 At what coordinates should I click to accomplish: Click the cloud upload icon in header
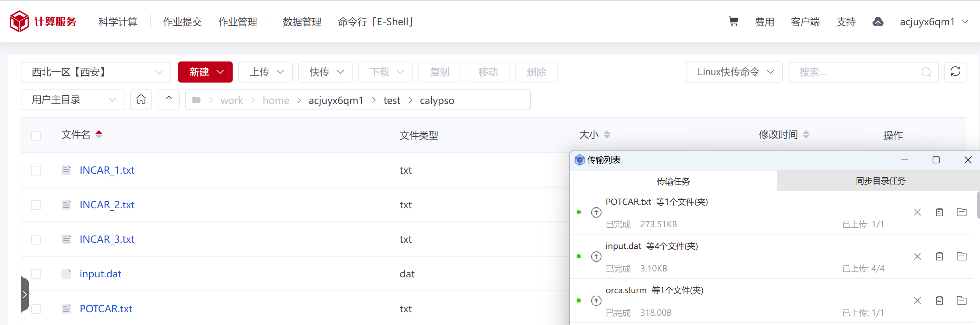point(878,22)
